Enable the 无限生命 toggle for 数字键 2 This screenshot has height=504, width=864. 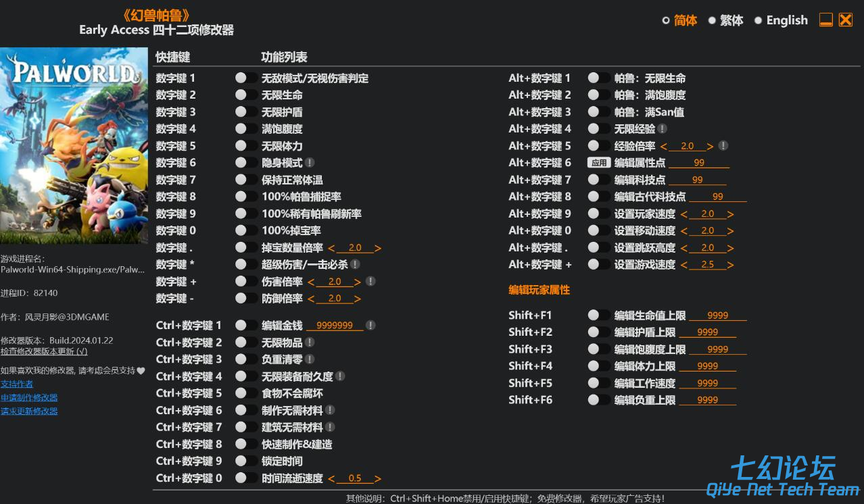coord(246,95)
